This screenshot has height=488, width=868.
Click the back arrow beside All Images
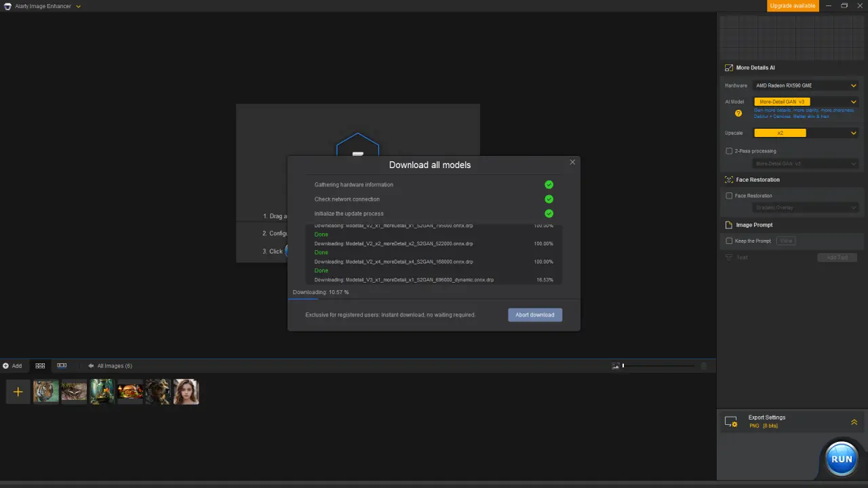click(x=91, y=366)
